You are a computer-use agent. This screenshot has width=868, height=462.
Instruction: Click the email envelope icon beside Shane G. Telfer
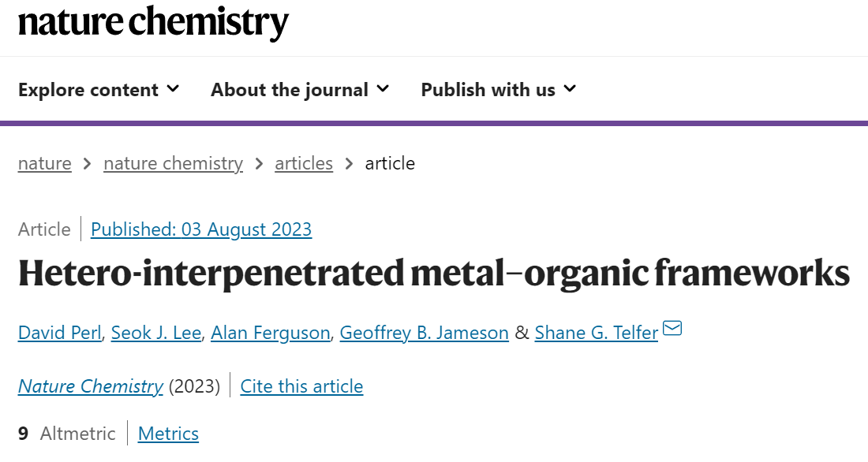point(672,328)
